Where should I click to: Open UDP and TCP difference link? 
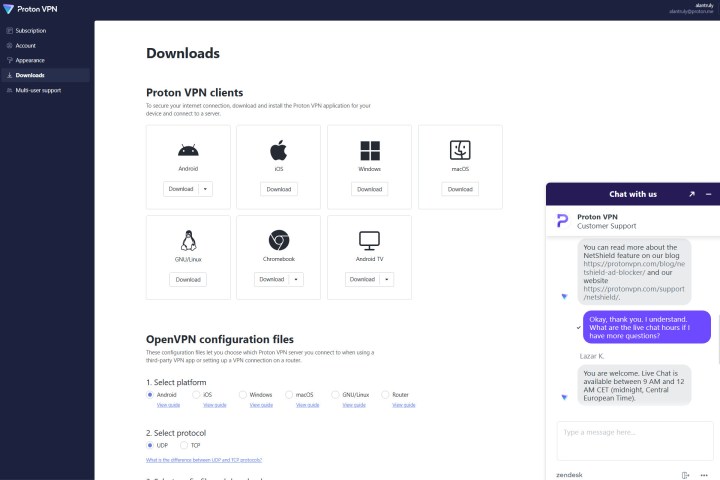[x=204, y=459]
